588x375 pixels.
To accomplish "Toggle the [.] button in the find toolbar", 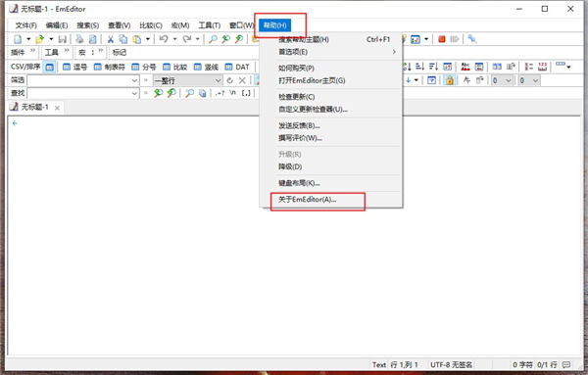I will (x=246, y=93).
